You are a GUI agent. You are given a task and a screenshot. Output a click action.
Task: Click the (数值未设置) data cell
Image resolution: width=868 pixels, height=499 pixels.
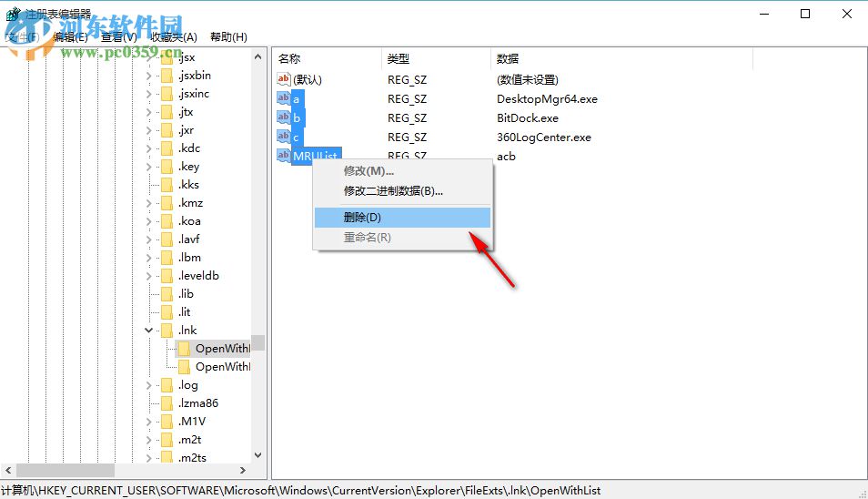(528, 80)
